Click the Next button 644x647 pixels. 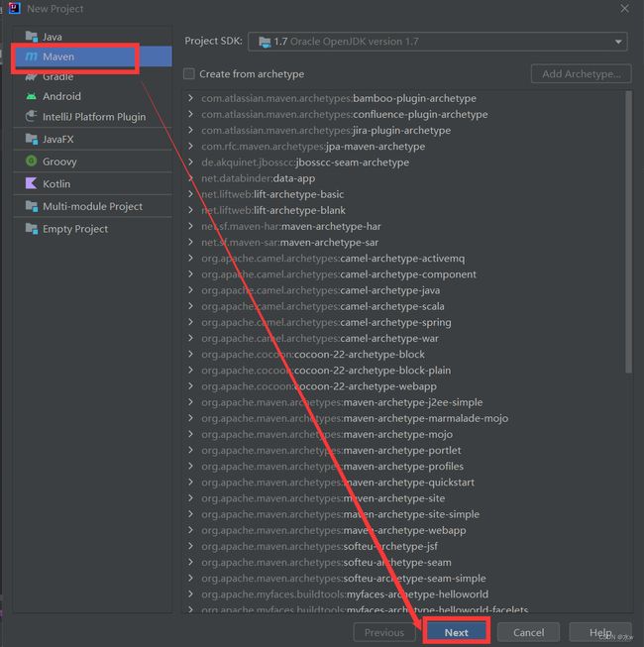coord(456,632)
